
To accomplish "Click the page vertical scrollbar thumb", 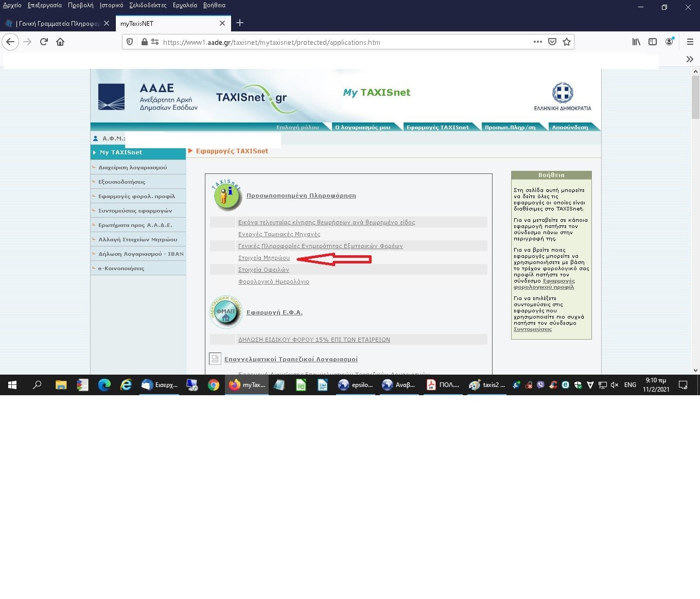I will [x=695, y=97].
